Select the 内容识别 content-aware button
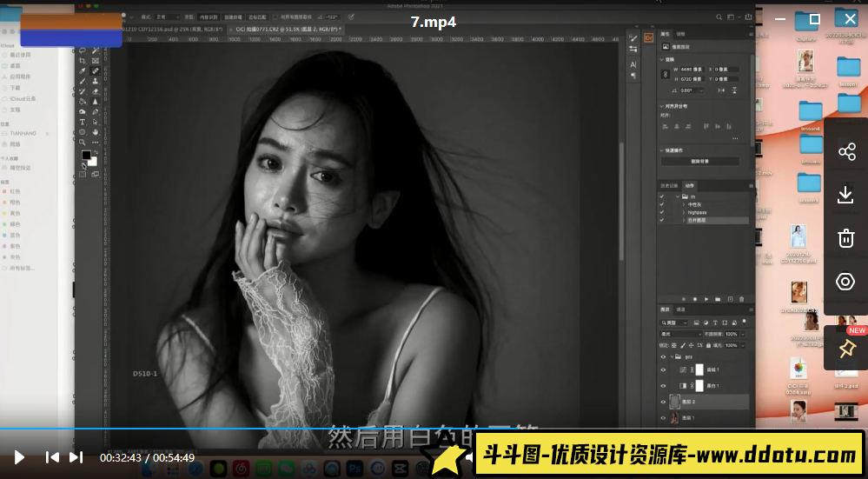This screenshot has width=868, height=479. point(209,17)
